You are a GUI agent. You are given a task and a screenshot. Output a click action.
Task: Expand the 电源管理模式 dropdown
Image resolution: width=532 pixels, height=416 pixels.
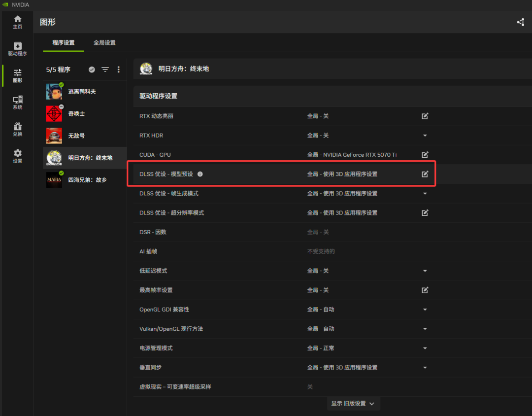(425, 348)
